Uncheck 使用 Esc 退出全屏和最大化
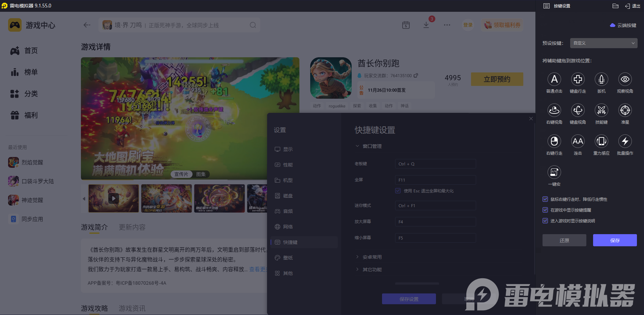Screen dimensions: 644x315 397,191
